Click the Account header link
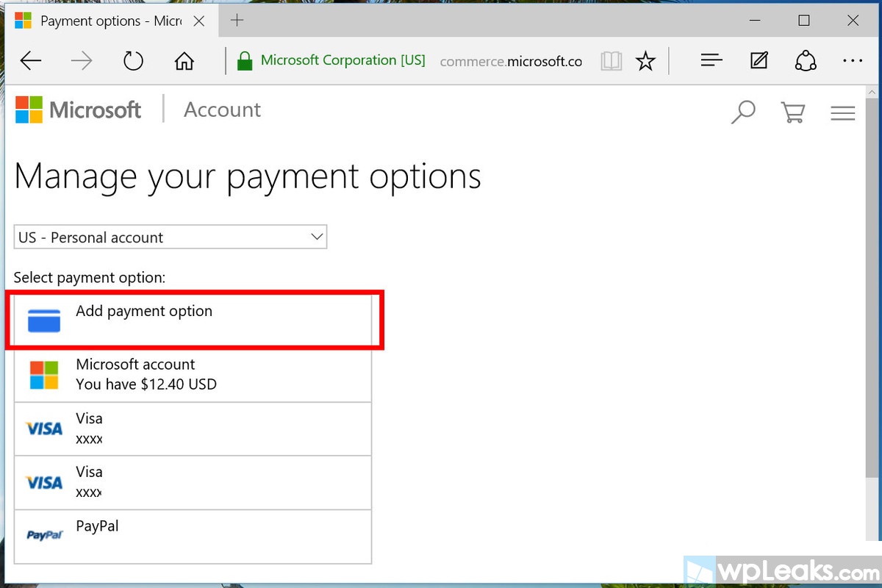 click(x=222, y=110)
